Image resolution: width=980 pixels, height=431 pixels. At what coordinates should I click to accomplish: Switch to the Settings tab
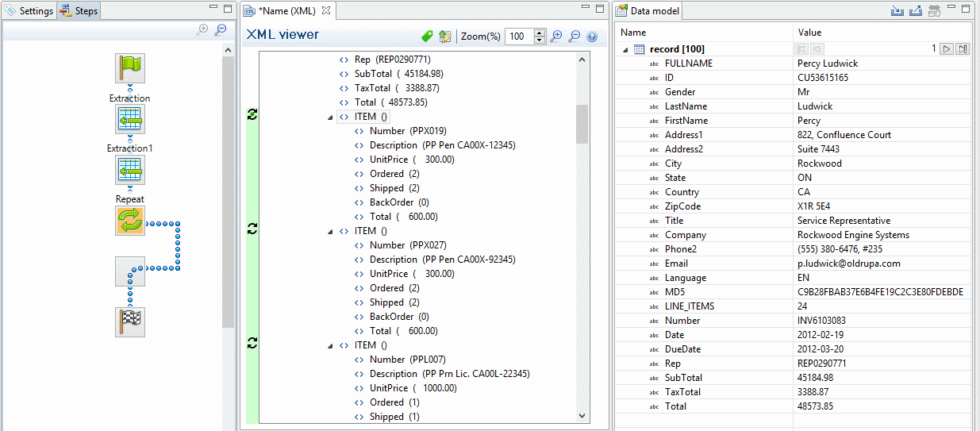click(x=29, y=11)
